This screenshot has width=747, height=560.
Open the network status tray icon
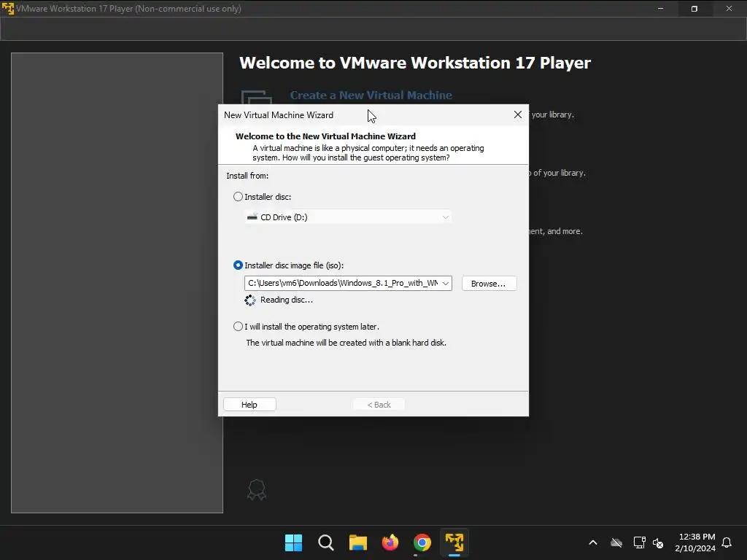point(639,542)
